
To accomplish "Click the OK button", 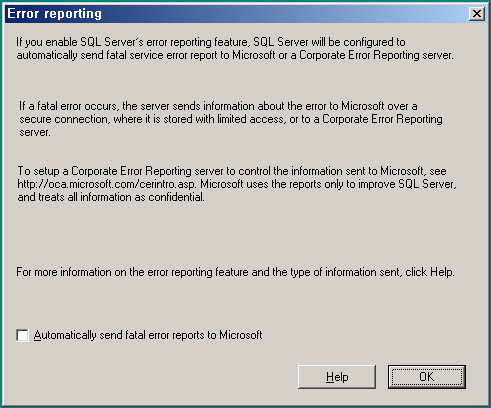I will [x=427, y=377].
